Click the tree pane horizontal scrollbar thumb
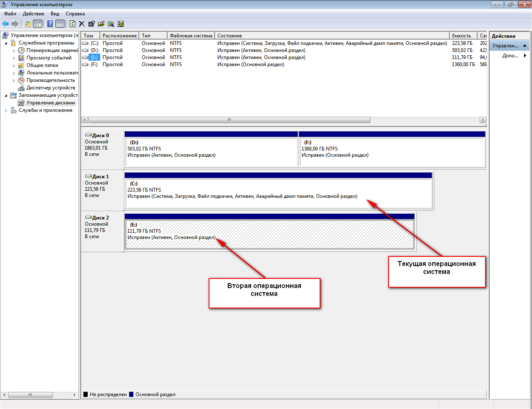This screenshot has width=532, height=409. (x=30, y=395)
